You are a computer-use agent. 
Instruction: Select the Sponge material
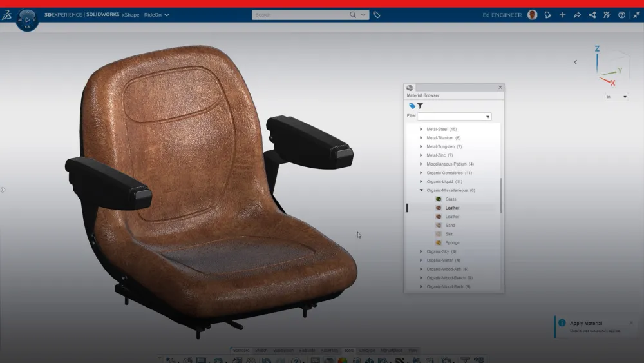tap(452, 243)
